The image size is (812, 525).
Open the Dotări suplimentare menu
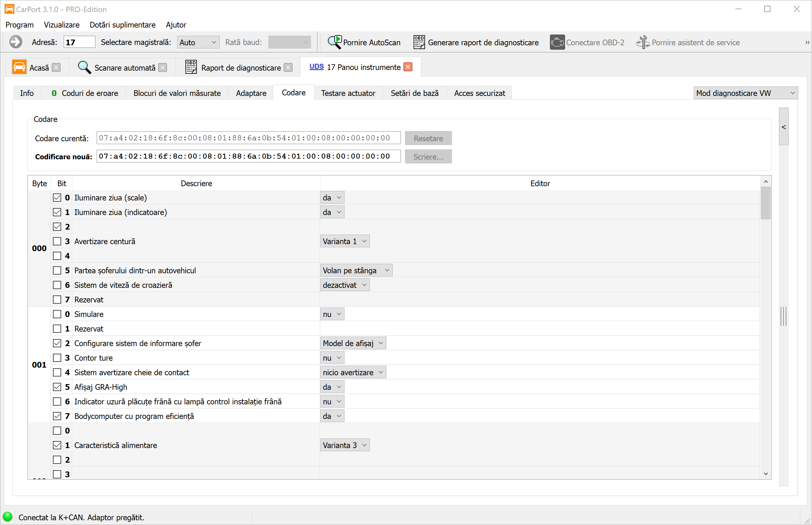pos(122,25)
